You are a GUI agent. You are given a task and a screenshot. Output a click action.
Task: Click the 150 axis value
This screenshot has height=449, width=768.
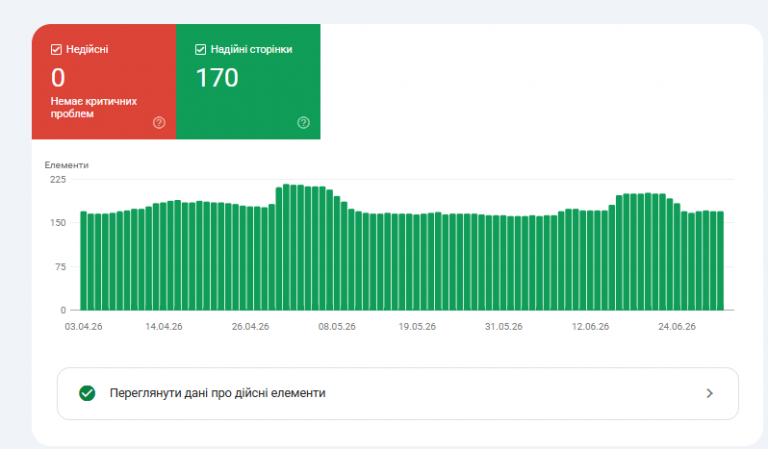click(58, 223)
